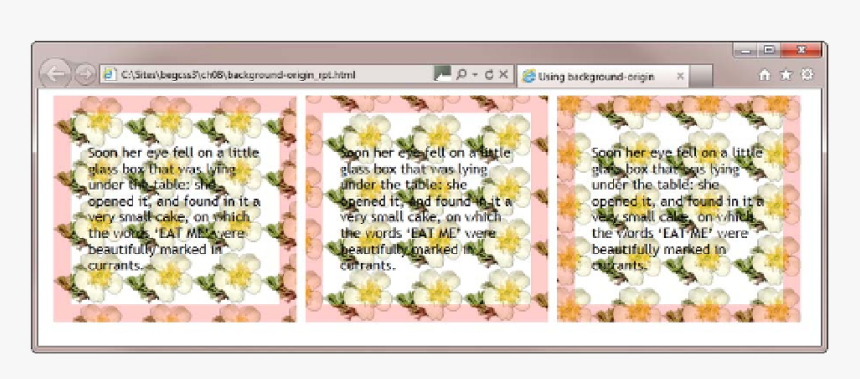Open the Tools gear menu
The image size is (860, 379).
click(807, 75)
